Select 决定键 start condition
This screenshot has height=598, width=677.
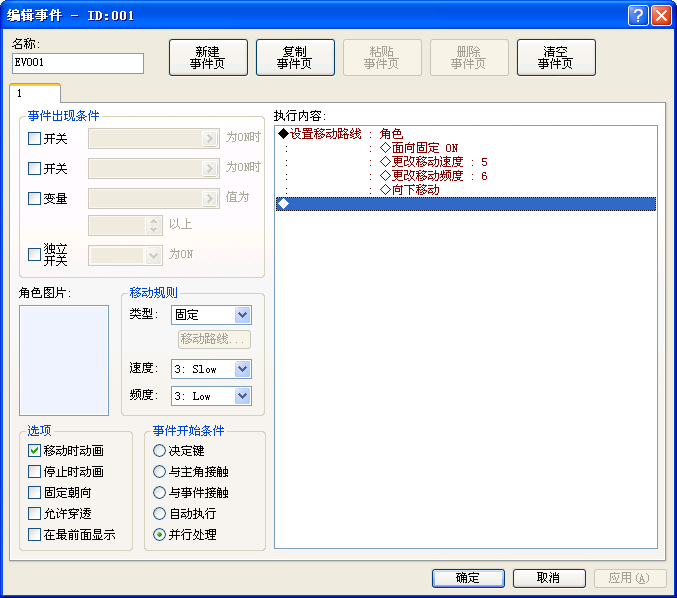tap(159, 451)
